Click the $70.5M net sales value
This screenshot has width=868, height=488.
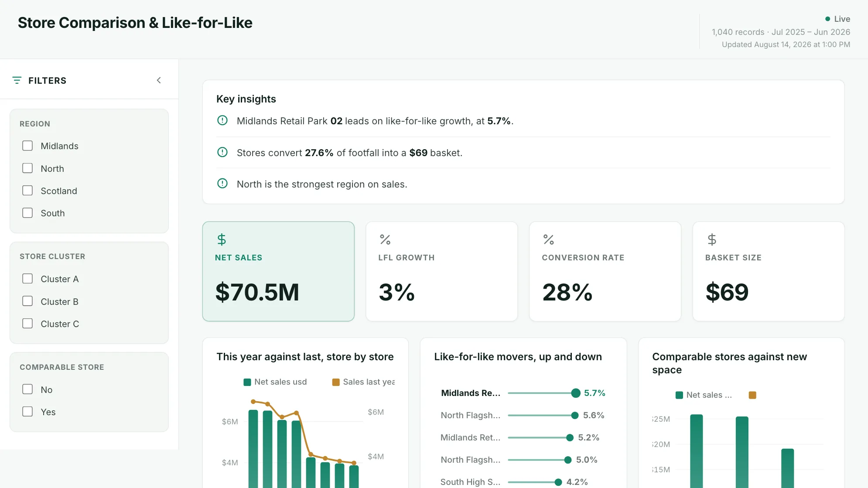(257, 292)
